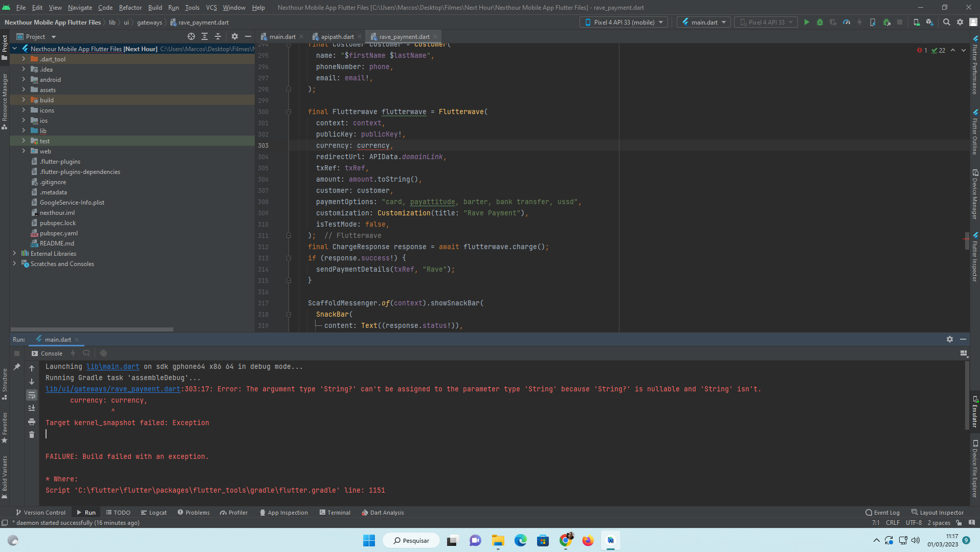Switch to the main.dart editor tab
This screenshot has height=552, width=980.
pos(282,37)
